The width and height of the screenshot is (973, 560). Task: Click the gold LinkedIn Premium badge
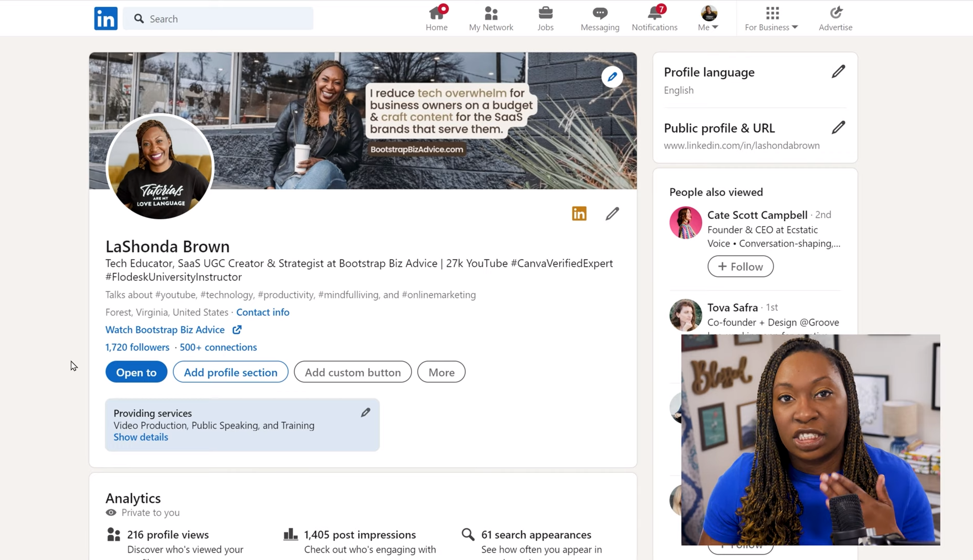579,214
